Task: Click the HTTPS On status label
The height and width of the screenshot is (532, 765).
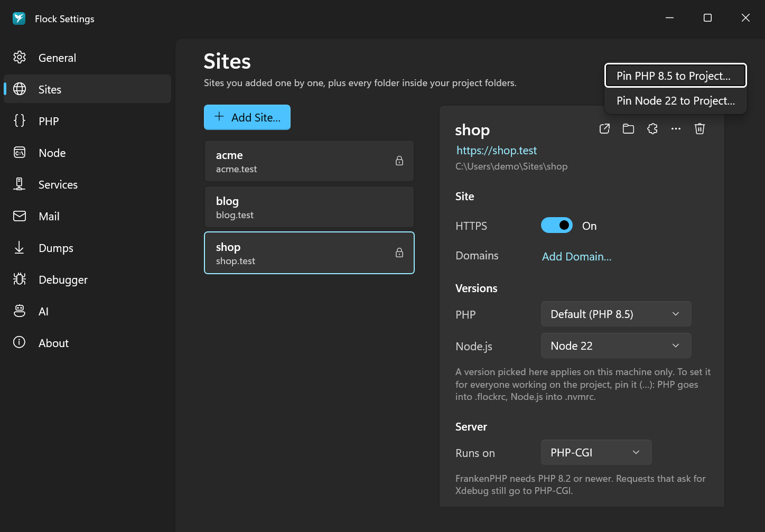Action: pos(589,226)
